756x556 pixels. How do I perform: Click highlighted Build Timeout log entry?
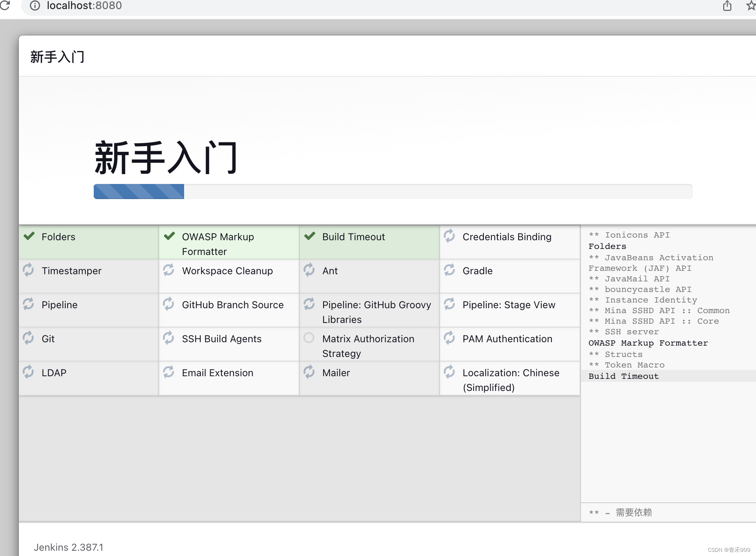[623, 376]
